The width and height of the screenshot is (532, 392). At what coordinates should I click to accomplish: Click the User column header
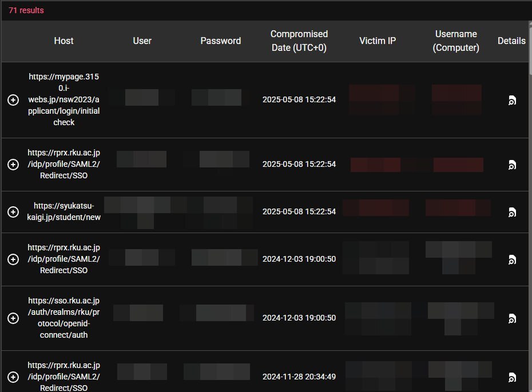[142, 41]
